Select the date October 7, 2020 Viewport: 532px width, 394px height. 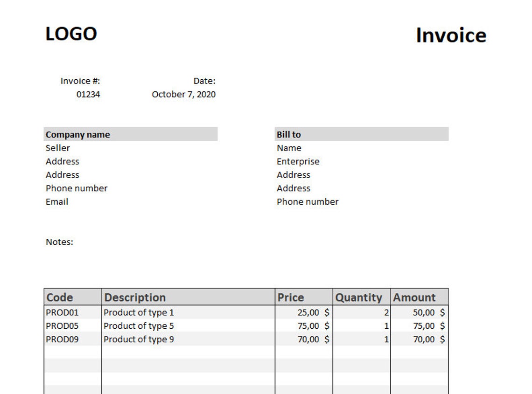183,94
